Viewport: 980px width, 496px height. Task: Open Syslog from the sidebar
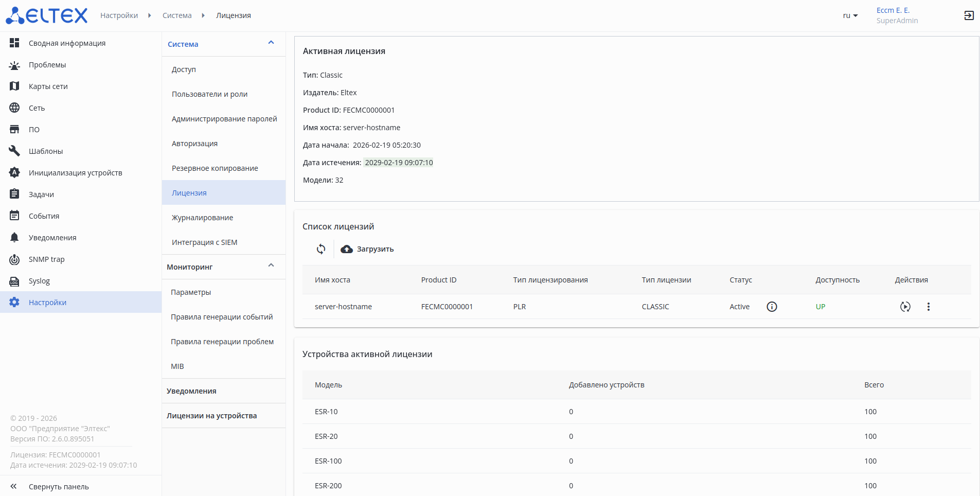(39, 281)
